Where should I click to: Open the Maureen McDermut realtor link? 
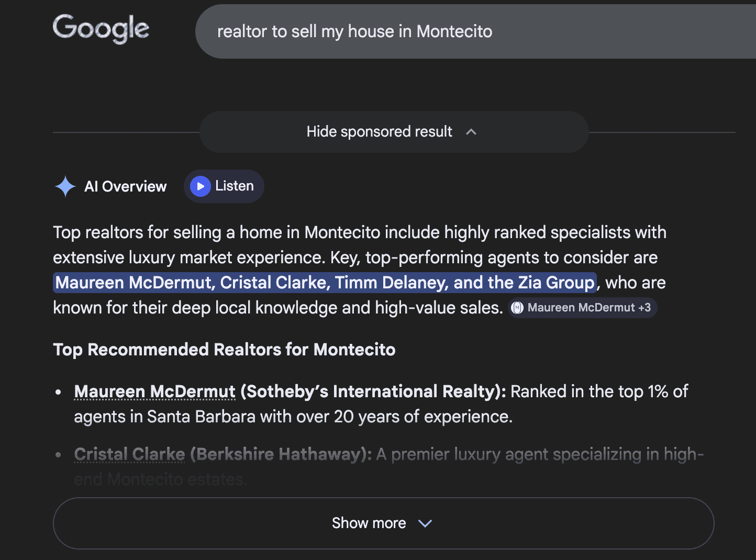(x=154, y=391)
